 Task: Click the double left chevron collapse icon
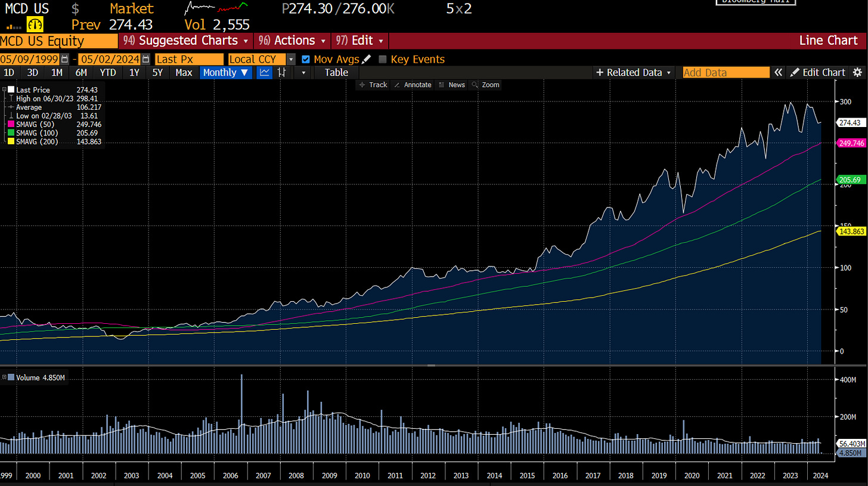point(778,72)
